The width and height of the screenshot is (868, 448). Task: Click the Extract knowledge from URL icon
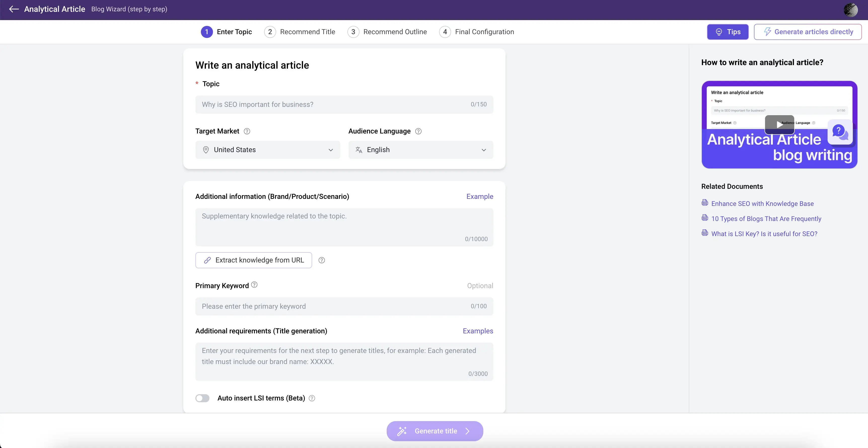207,260
